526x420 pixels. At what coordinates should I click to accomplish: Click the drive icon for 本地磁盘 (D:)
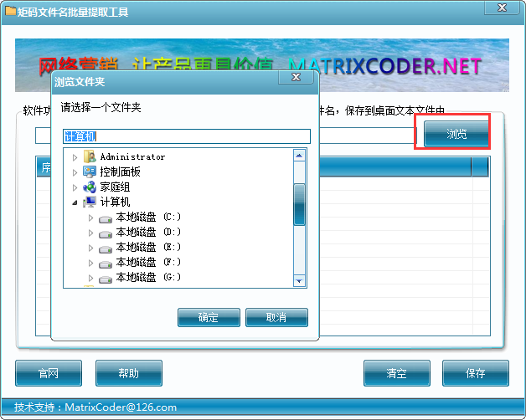pyautogui.click(x=106, y=234)
